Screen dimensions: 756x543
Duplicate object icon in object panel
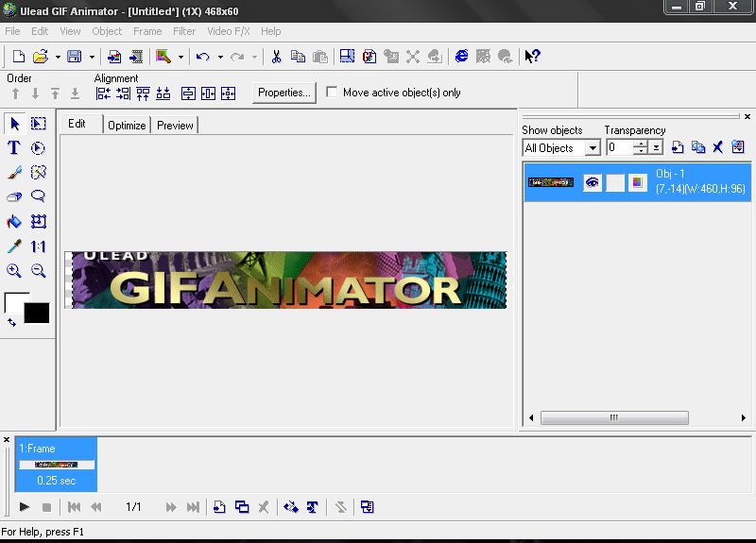697,147
